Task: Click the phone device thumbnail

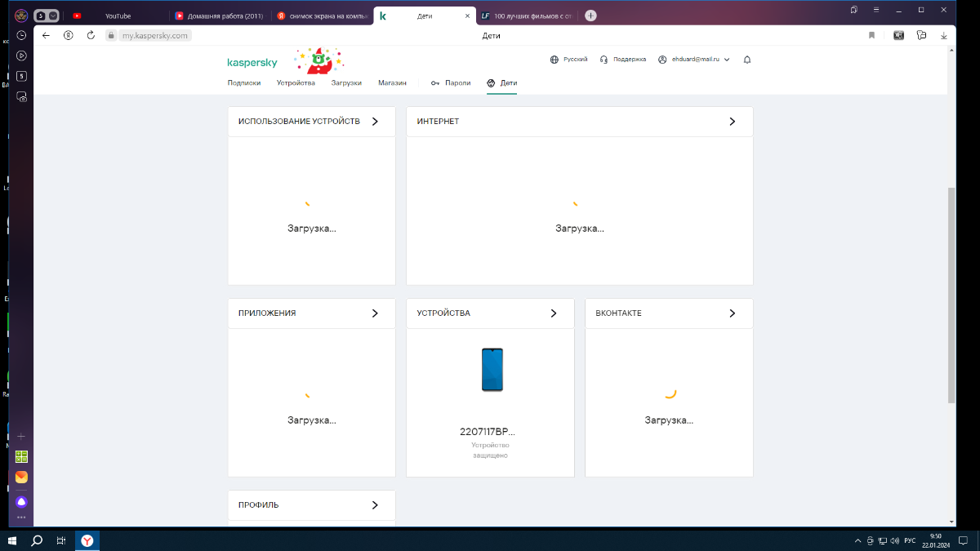Action: (492, 369)
